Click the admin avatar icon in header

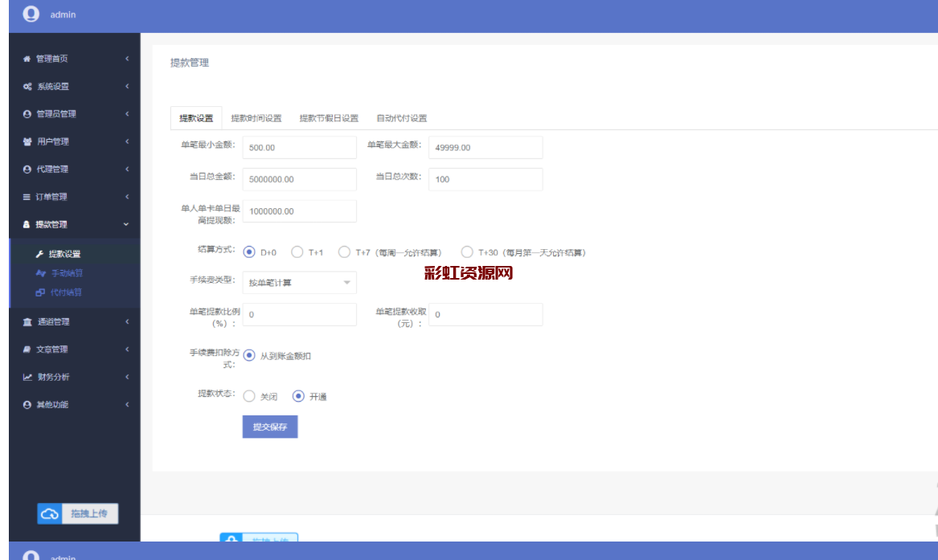[31, 14]
